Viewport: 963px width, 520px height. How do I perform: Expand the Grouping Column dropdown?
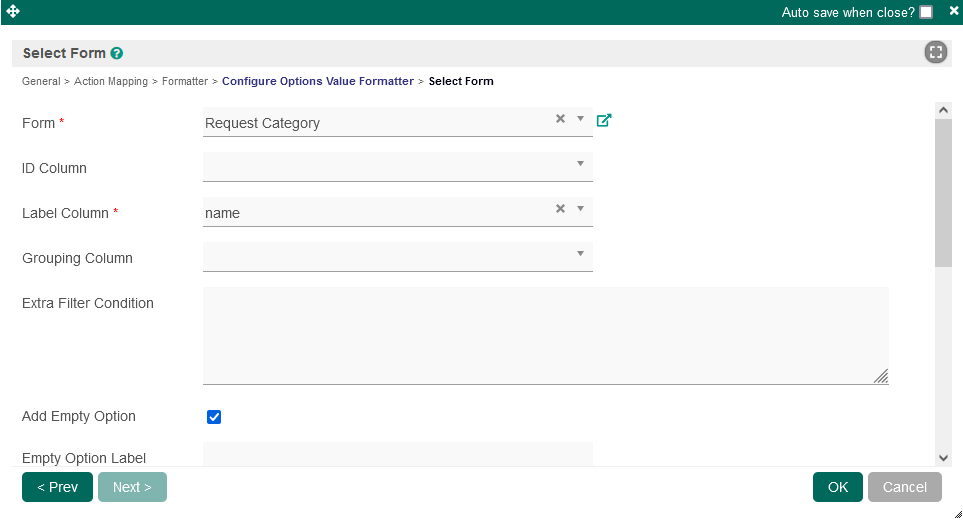point(580,254)
